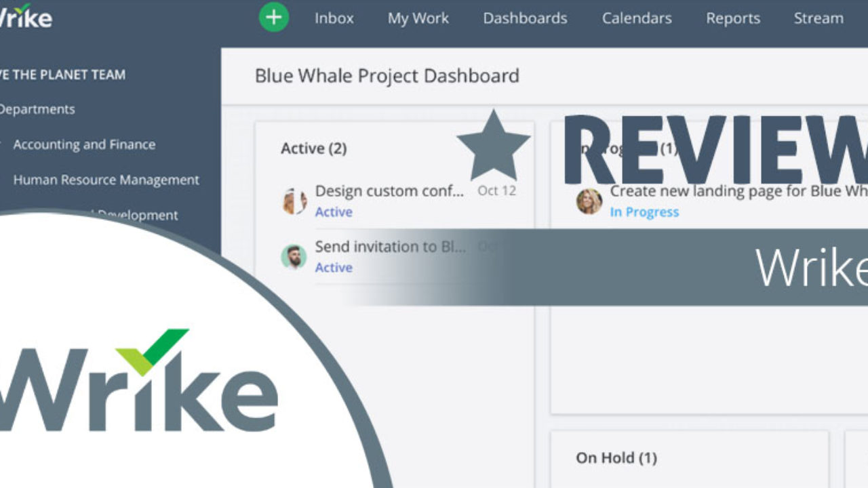Click avatar beside Create new landing page
Image resolution: width=868 pixels, height=488 pixels.
pyautogui.click(x=589, y=201)
